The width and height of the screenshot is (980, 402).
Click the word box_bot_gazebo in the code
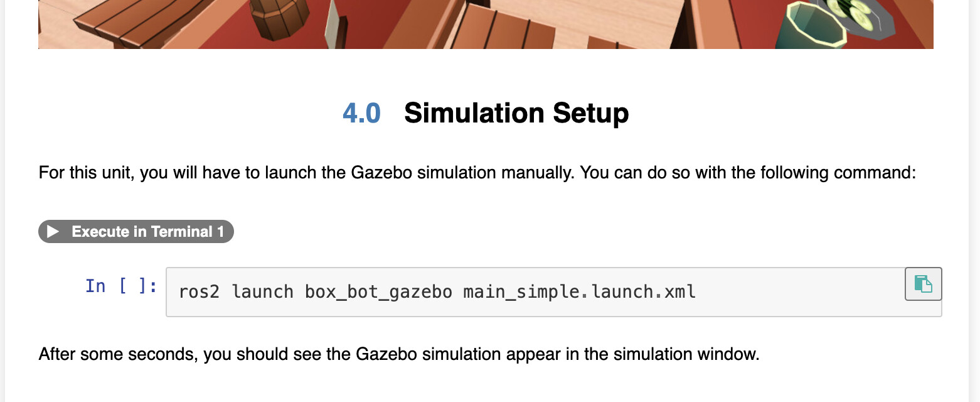coord(378,292)
